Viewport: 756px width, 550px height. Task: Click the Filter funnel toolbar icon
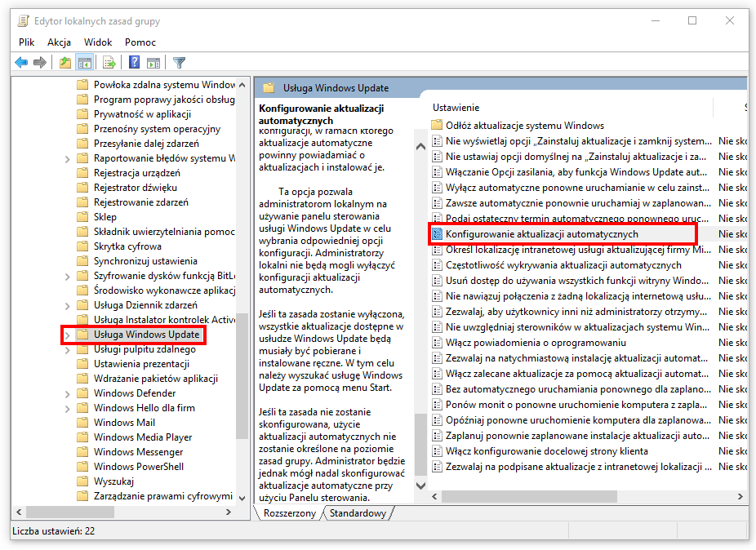click(179, 62)
